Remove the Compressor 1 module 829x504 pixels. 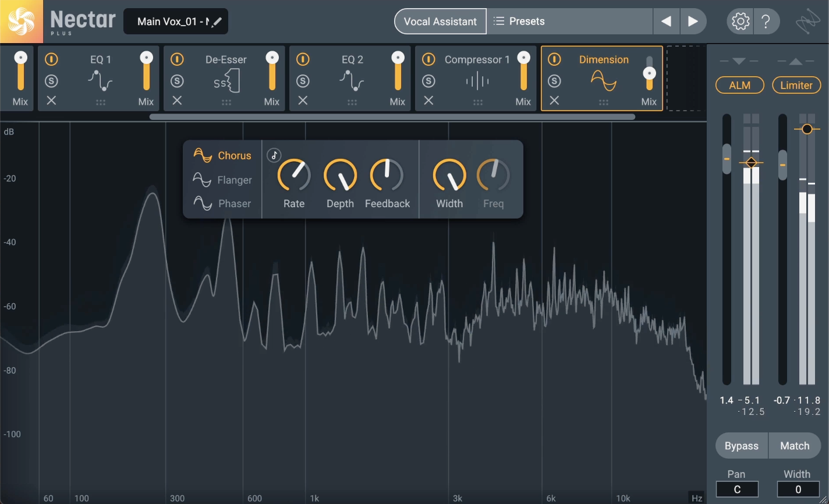point(428,101)
